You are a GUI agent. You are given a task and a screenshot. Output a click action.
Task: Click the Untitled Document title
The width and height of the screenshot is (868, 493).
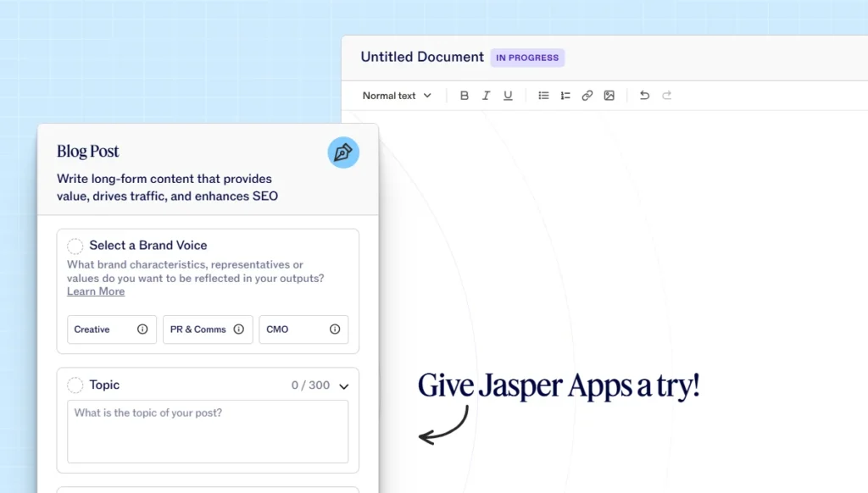click(422, 57)
